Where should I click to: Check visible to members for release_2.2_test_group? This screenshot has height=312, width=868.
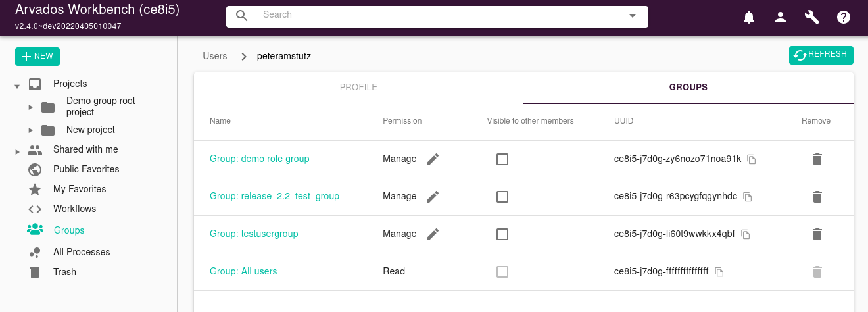coord(502,197)
